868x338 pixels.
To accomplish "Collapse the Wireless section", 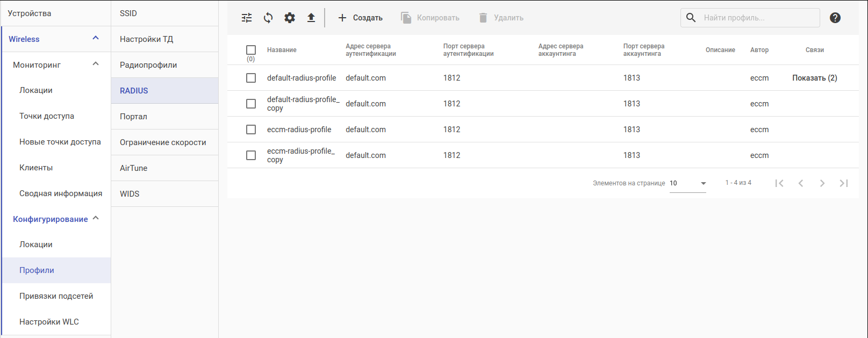I will pyautogui.click(x=96, y=38).
